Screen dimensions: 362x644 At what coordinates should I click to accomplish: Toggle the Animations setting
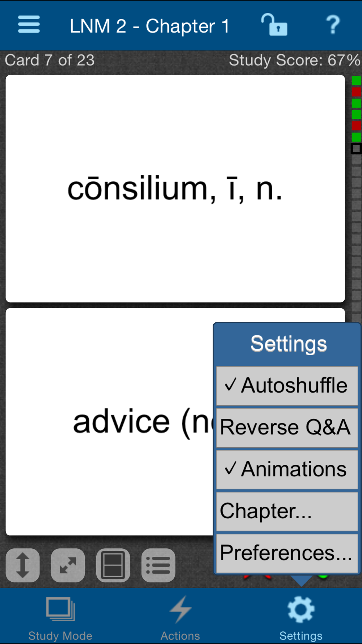pyautogui.click(x=287, y=469)
